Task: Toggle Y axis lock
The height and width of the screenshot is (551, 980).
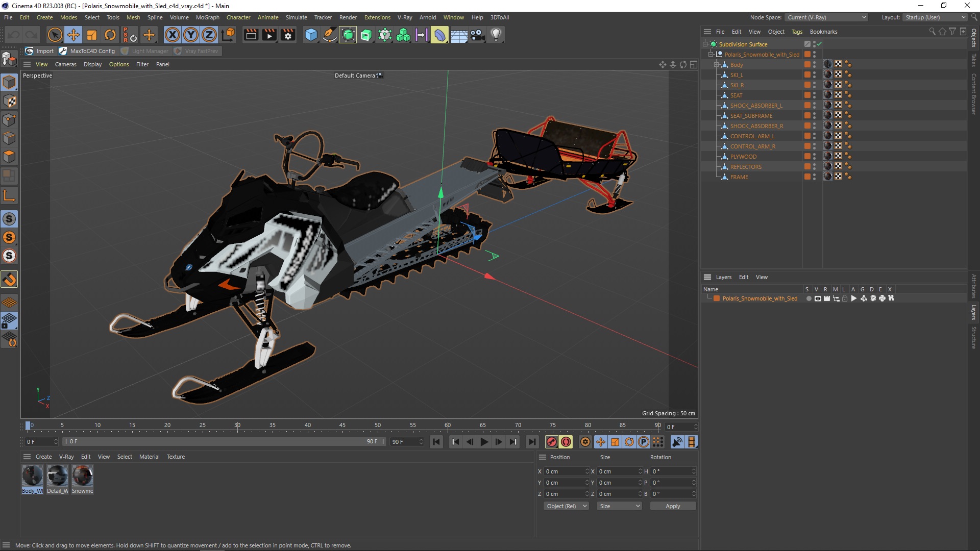Action: [191, 35]
